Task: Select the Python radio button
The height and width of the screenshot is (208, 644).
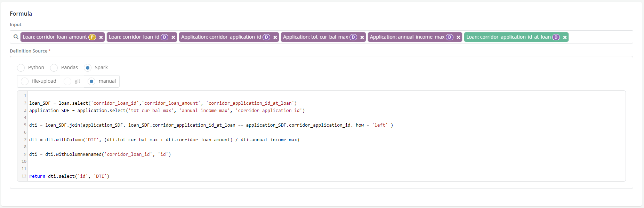Action: [x=21, y=67]
